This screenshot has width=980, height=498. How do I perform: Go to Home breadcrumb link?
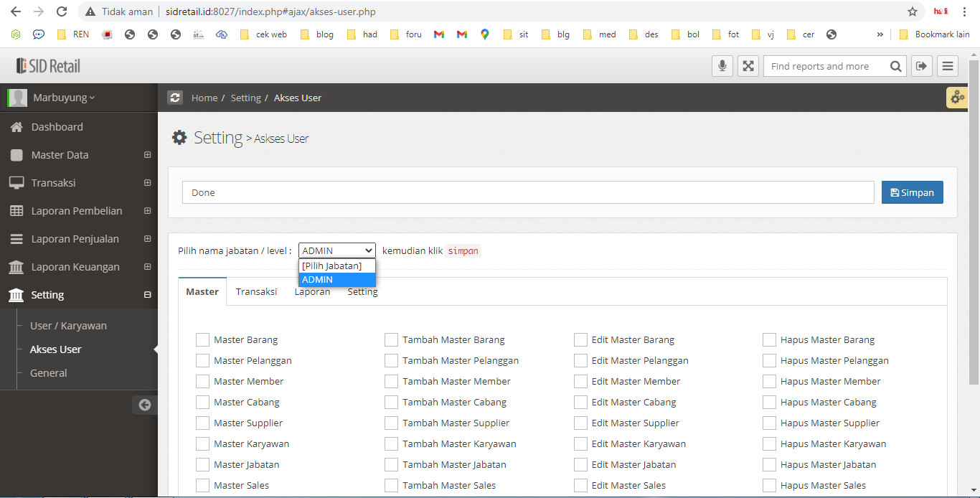coord(204,98)
